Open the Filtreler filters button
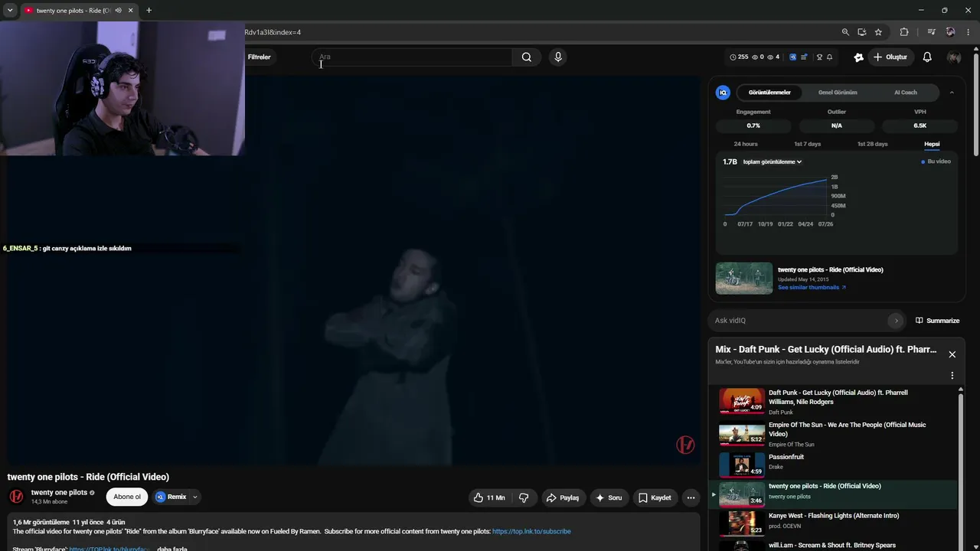The image size is (980, 551). click(x=259, y=57)
